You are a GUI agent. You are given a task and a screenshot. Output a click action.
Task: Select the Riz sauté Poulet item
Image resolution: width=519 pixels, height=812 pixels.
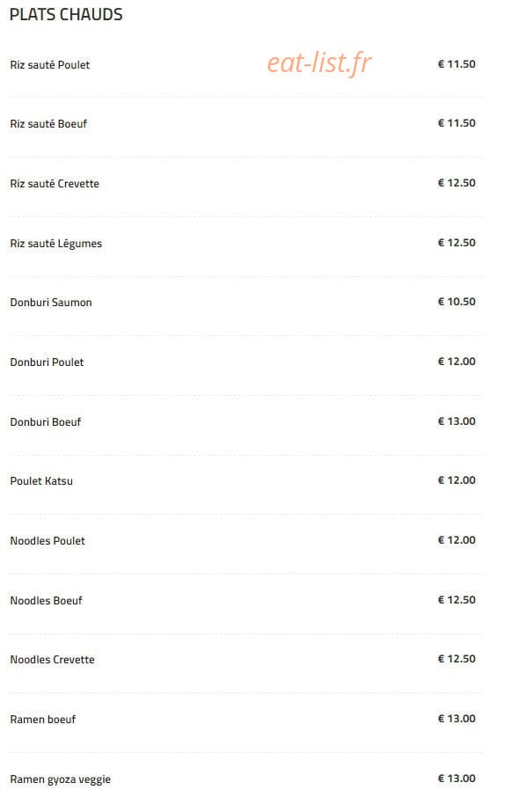pos(50,65)
